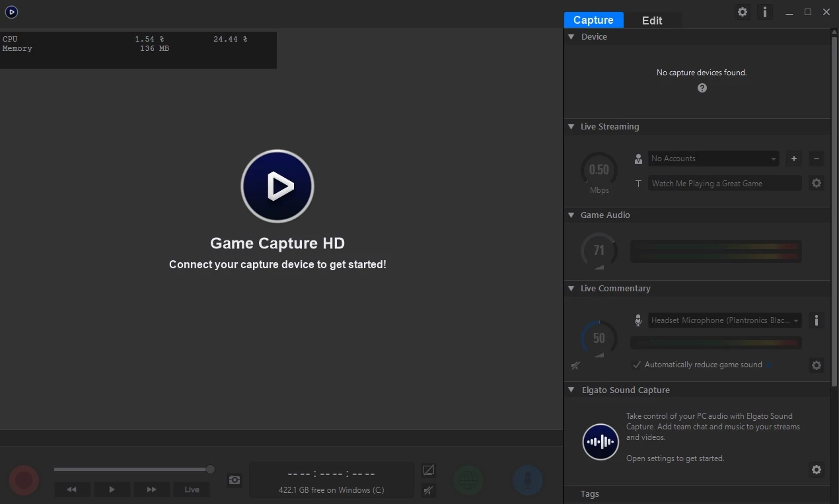Open Live Streaming settings gear
Image resolution: width=839 pixels, height=504 pixels.
pos(817,184)
